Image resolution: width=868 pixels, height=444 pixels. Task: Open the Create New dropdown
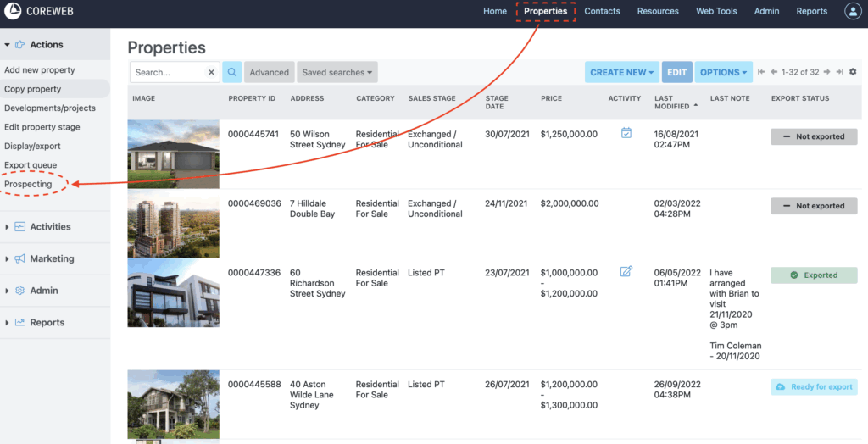tap(622, 73)
